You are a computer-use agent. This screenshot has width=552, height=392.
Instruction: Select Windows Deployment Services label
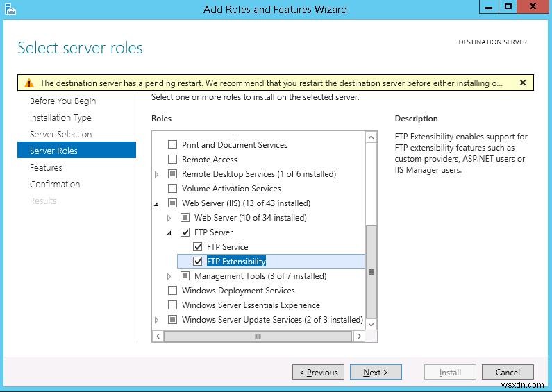pyautogui.click(x=238, y=290)
